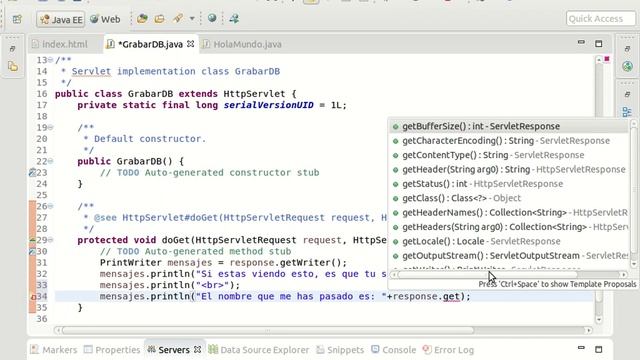Open the Markers view tab
Viewport: 640px width, 360px height.
pyautogui.click(x=54, y=350)
